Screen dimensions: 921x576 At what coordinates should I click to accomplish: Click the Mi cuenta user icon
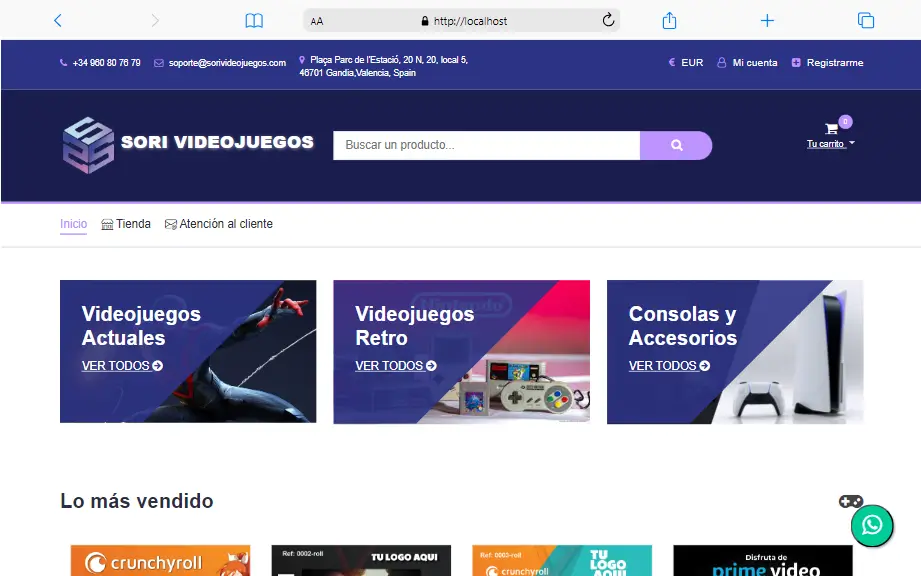pos(723,62)
